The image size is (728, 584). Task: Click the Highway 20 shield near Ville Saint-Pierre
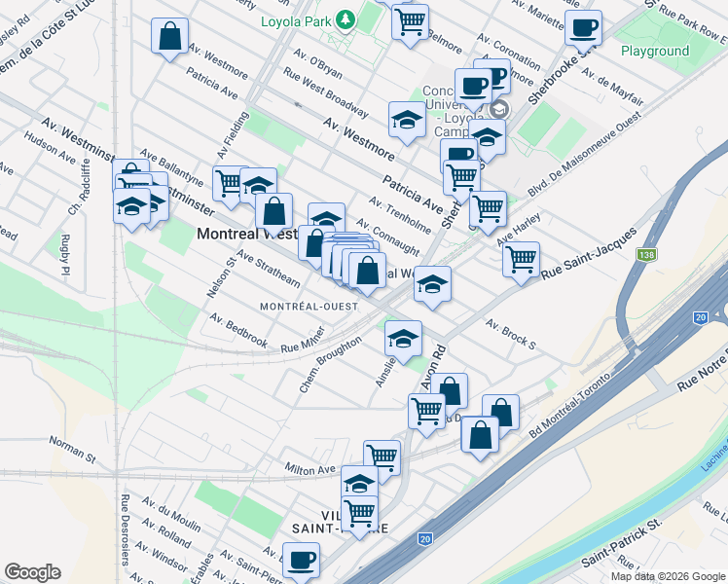pyautogui.click(x=424, y=539)
